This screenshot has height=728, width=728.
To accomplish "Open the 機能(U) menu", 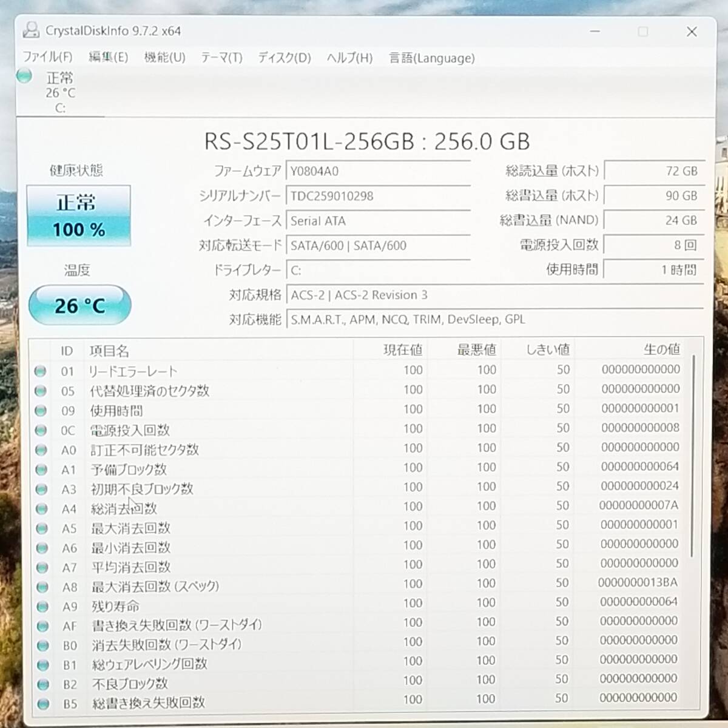I will [x=164, y=58].
